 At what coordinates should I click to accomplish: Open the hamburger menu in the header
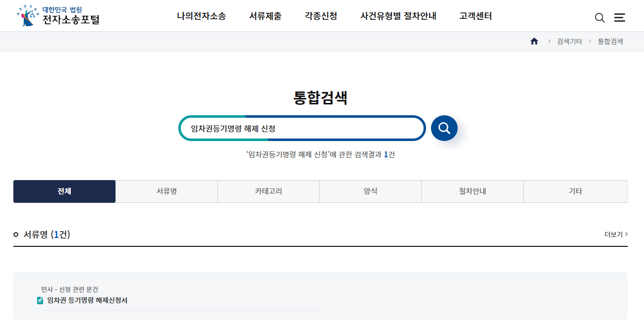click(x=620, y=17)
